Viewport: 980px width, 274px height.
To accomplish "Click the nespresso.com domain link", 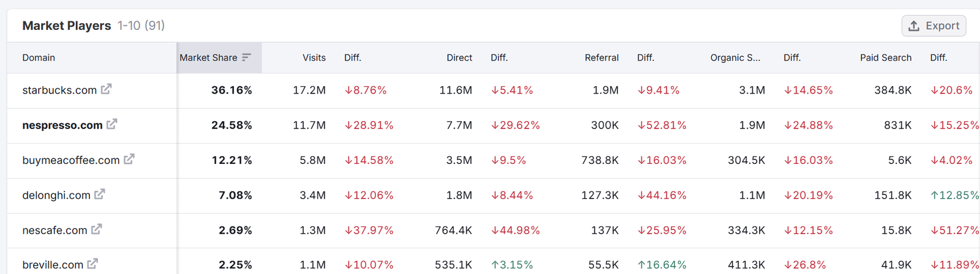I will [62, 125].
